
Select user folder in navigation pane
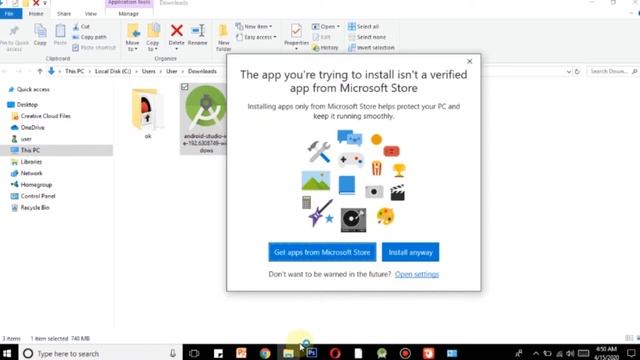[x=26, y=139]
